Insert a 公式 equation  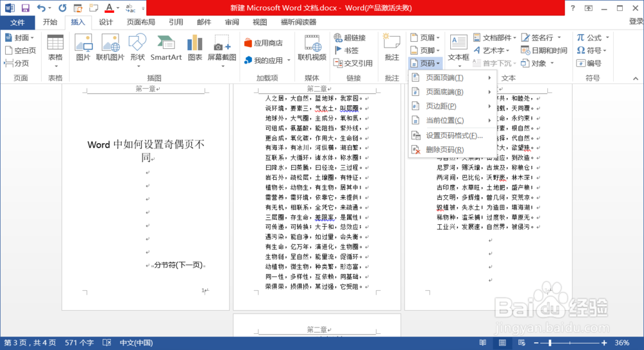[x=592, y=38]
